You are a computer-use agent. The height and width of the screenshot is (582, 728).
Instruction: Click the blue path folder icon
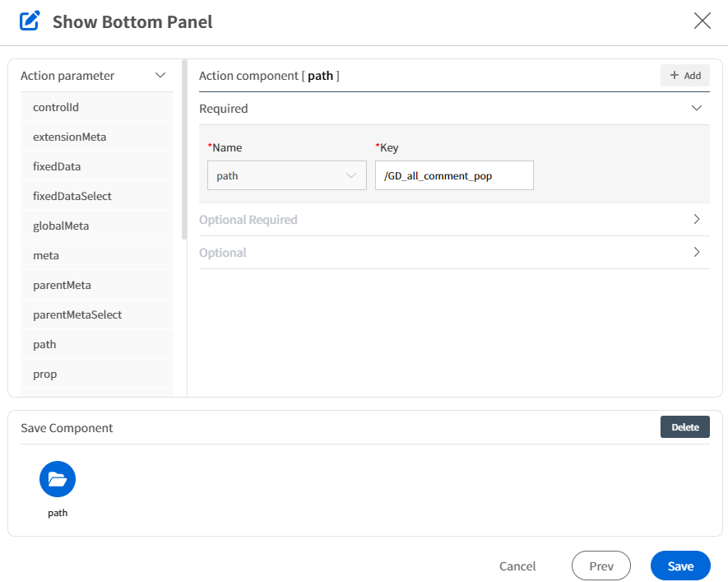58,479
